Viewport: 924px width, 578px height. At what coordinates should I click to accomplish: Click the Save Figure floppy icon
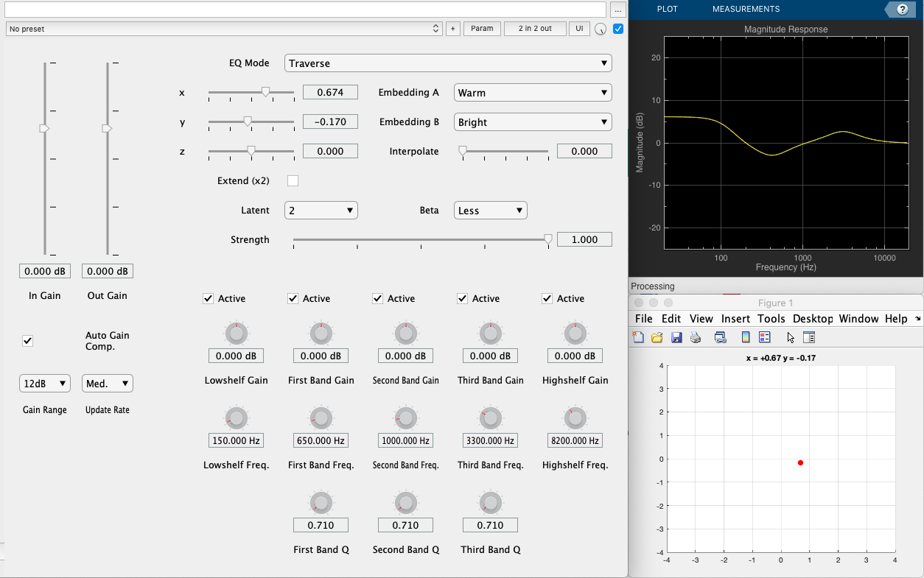click(x=676, y=338)
